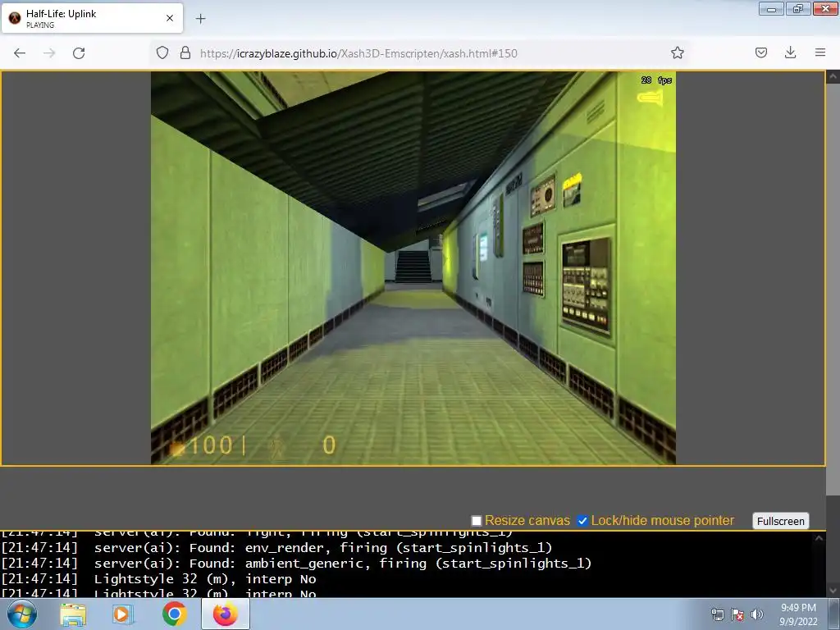Click inside the Half-Life game canvas
The height and width of the screenshot is (630, 840).
413,268
